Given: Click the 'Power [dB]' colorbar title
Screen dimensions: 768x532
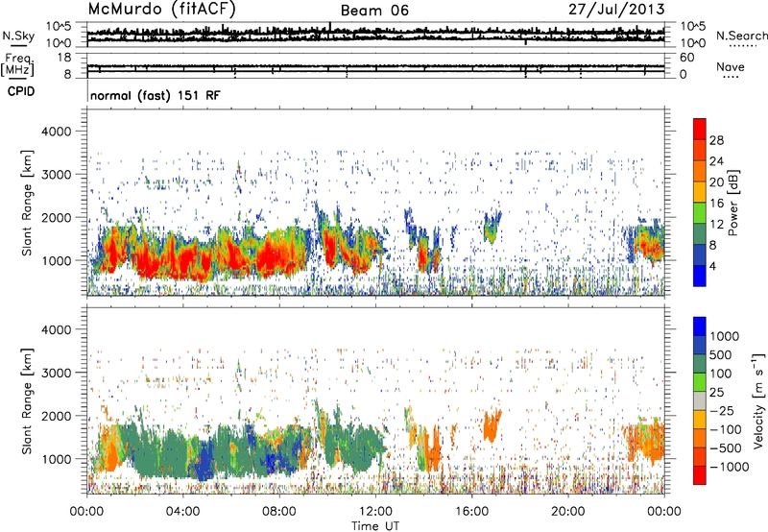Looking at the screenshot, I should 732,203.
